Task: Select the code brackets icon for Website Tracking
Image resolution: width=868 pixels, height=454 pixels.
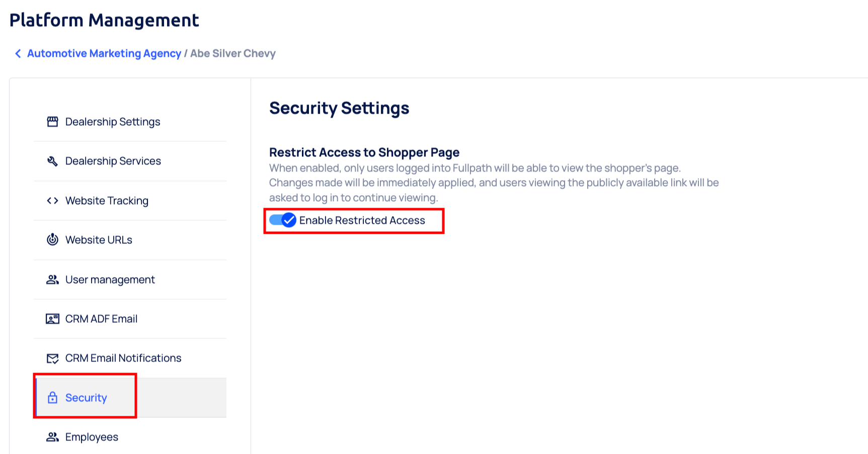Action: [x=52, y=200]
